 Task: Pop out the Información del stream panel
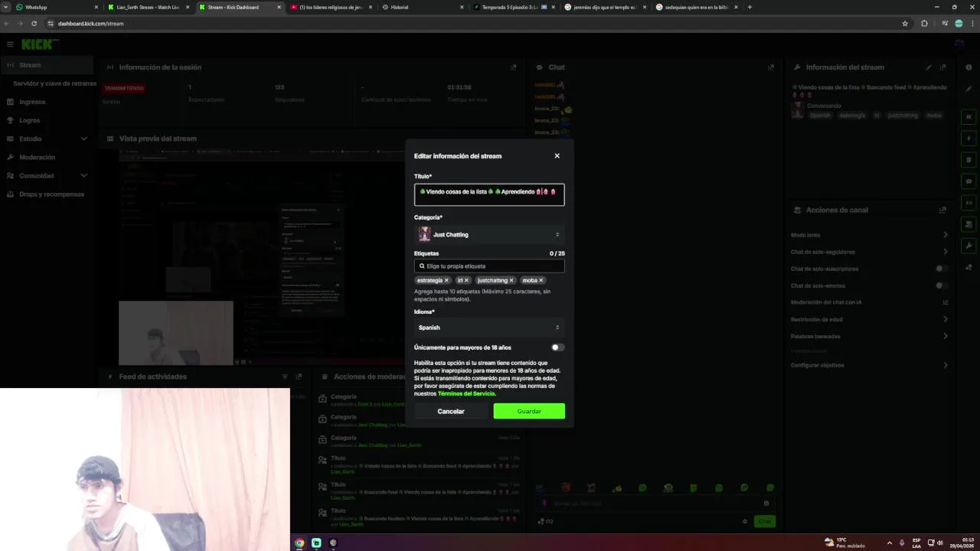tap(943, 67)
